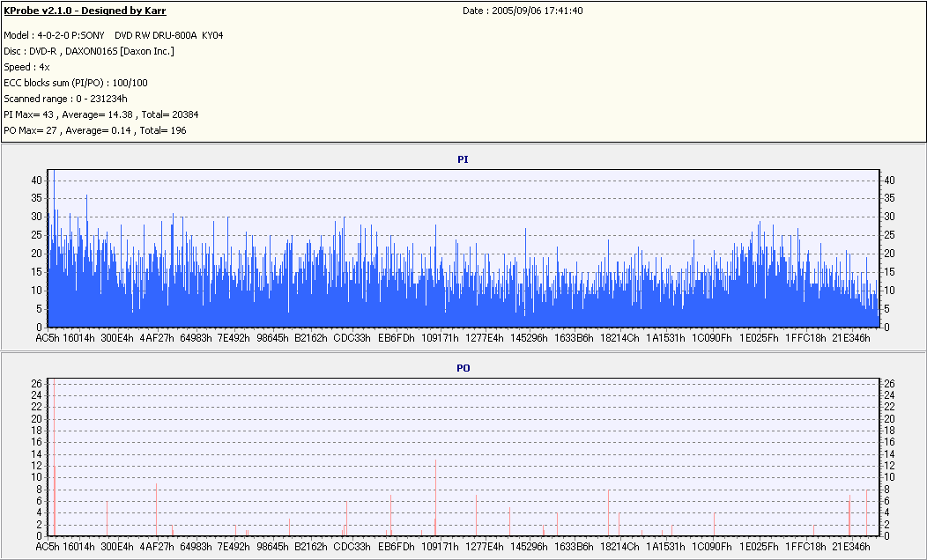Click the ECC blocks sum line
Screen dimensions: 927x560
pyautogui.click(x=76, y=83)
